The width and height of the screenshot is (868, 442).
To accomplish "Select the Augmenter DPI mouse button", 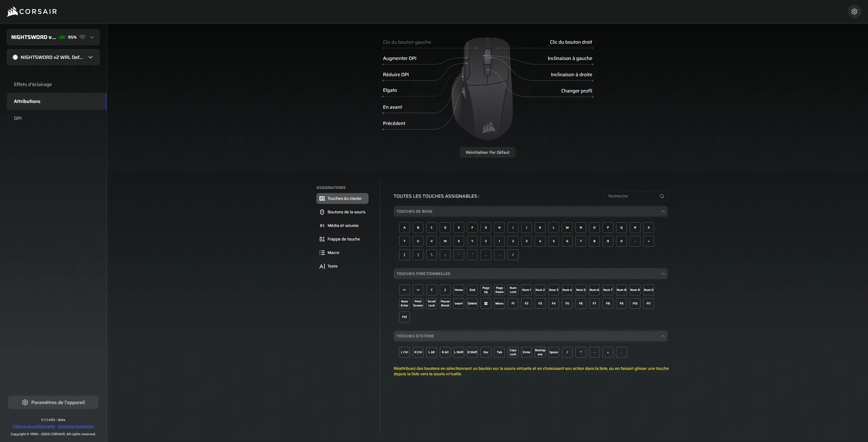I will click(x=399, y=58).
